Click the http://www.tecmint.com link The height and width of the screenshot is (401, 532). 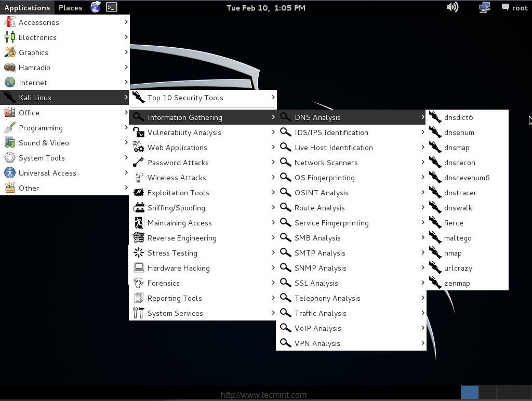coord(263,395)
